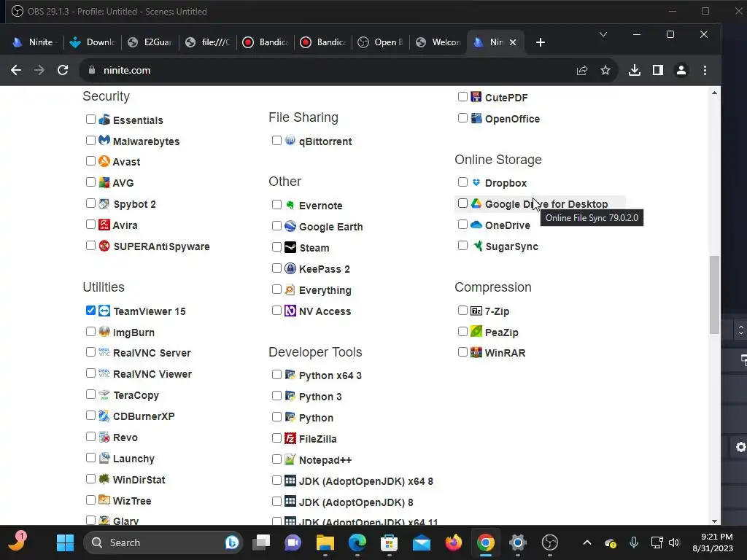This screenshot has width=747, height=560.
Task: Go back to previous page
Action: pyautogui.click(x=16, y=70)
